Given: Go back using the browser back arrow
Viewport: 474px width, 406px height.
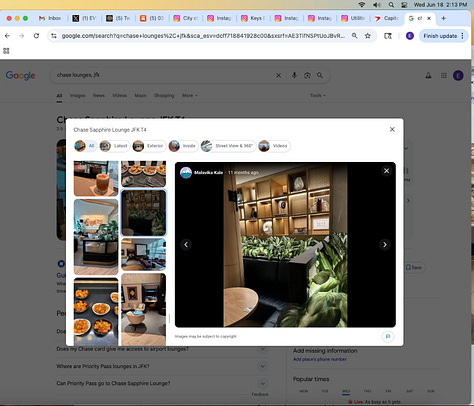Looking at the screenshot, I should 7,36.
